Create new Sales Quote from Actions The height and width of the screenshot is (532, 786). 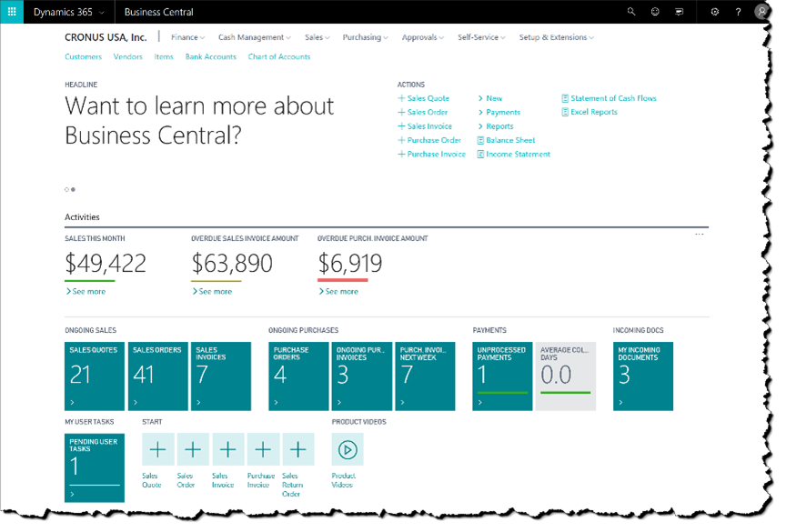click(423, 98)
